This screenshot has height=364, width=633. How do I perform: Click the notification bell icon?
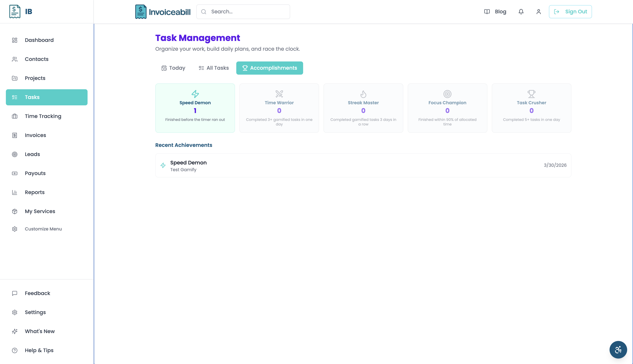[521, 12]
